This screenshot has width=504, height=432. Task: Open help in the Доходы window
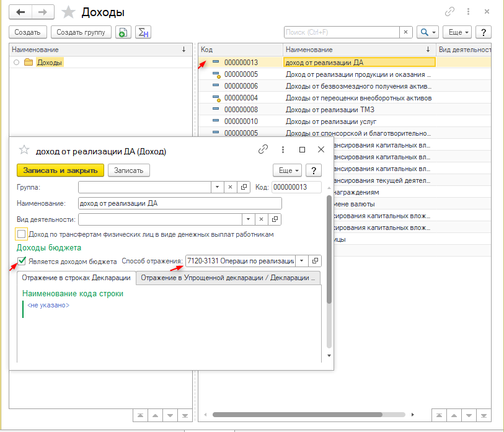click(483, 32)
